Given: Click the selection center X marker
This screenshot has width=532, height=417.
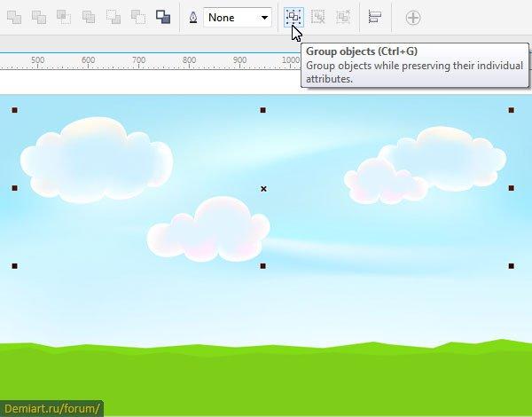Looking at the screenshot, I should click(263, 189).
